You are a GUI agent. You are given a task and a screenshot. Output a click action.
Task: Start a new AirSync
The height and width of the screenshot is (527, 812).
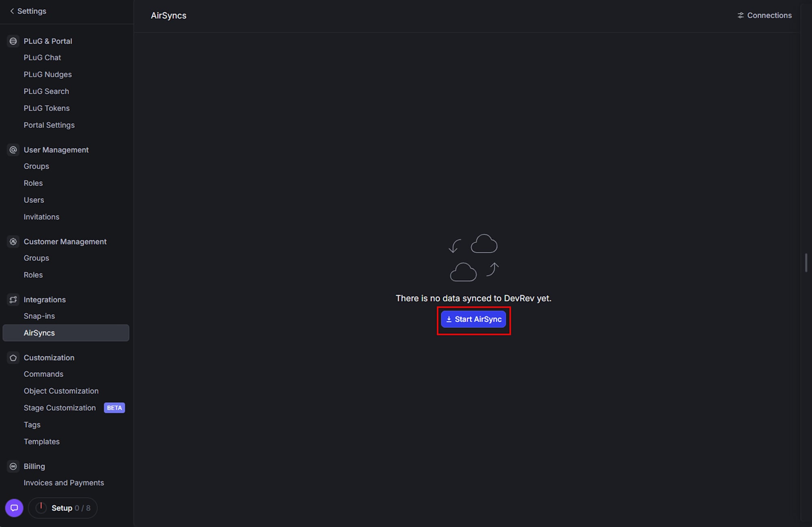(x=473, y=319)
